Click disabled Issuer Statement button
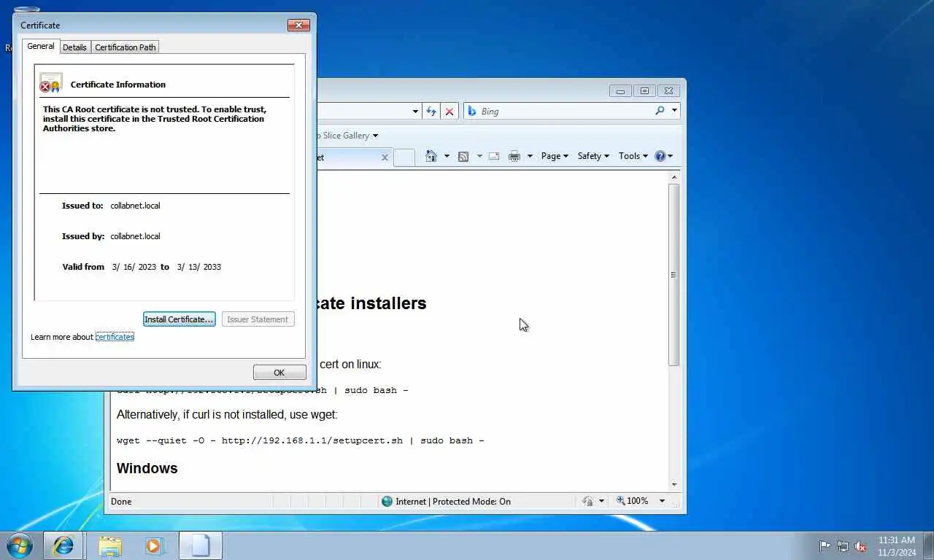 pos(258,319)
